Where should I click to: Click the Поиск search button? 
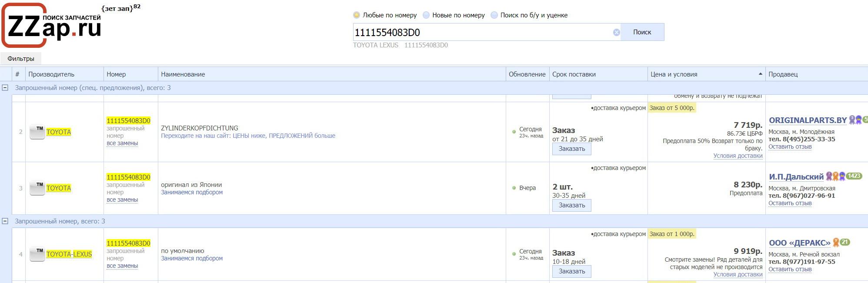(642, 32)
